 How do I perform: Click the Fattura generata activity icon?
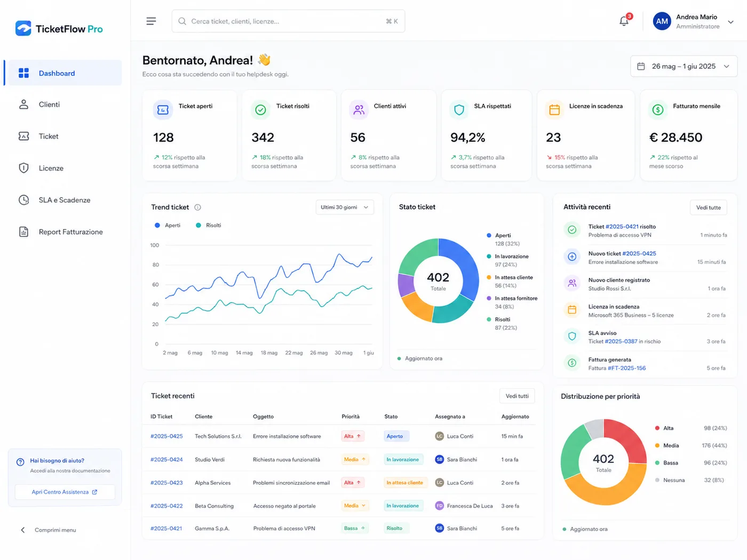[572, 363]
